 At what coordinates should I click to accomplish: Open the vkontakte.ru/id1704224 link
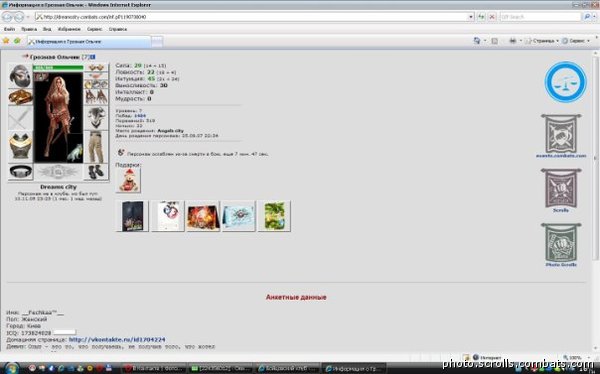117,340
